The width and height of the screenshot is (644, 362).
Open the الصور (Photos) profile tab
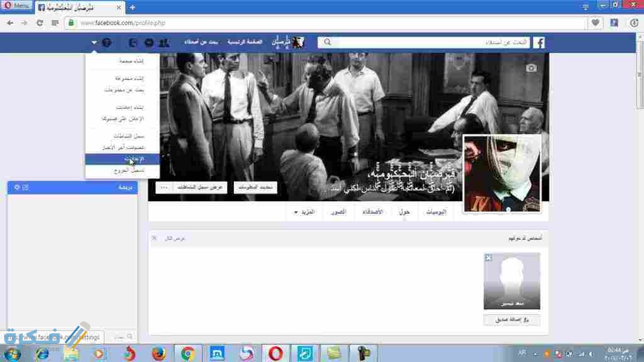[x=338, y=212]
